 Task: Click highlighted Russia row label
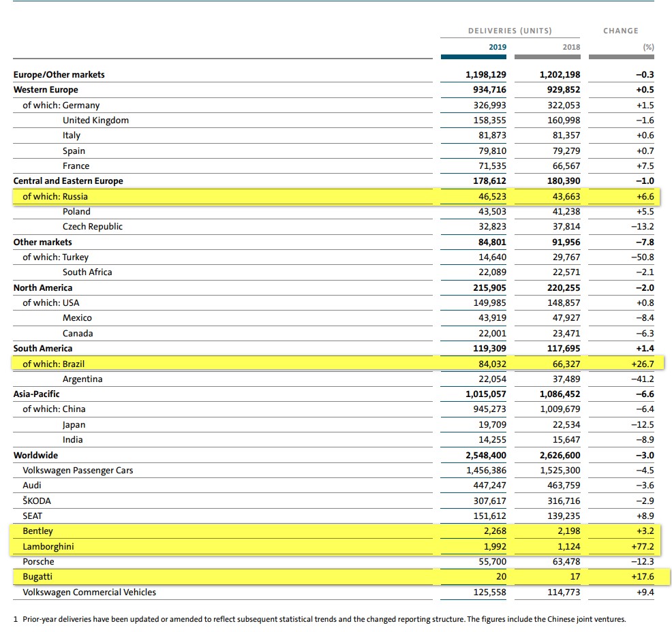click(55, 197)
